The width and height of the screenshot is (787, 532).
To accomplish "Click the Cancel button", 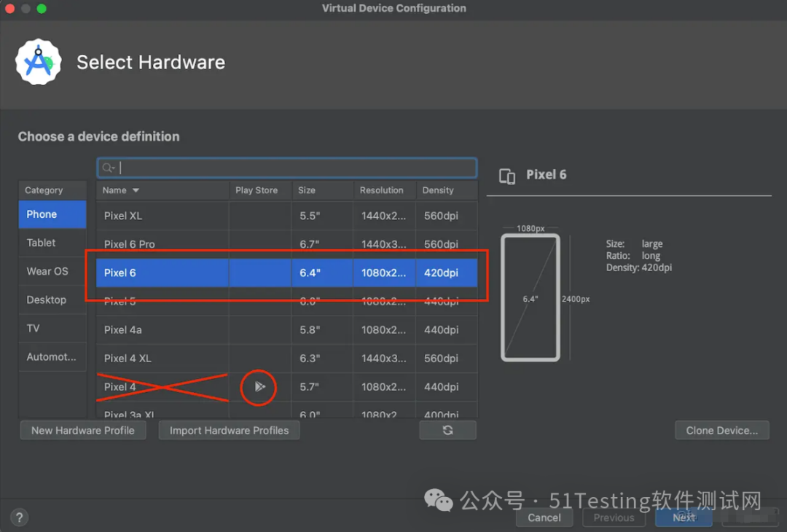I will pos(544,517).
